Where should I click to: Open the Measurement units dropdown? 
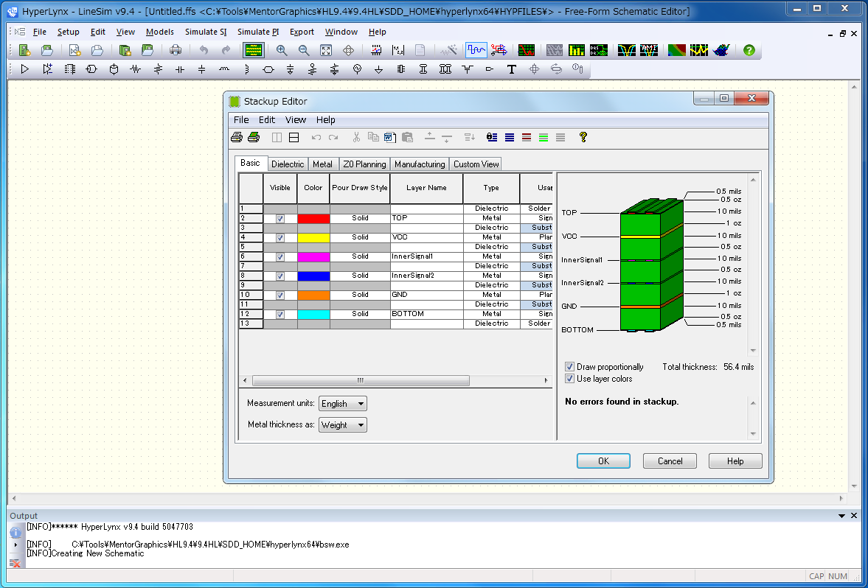[343, 404]
